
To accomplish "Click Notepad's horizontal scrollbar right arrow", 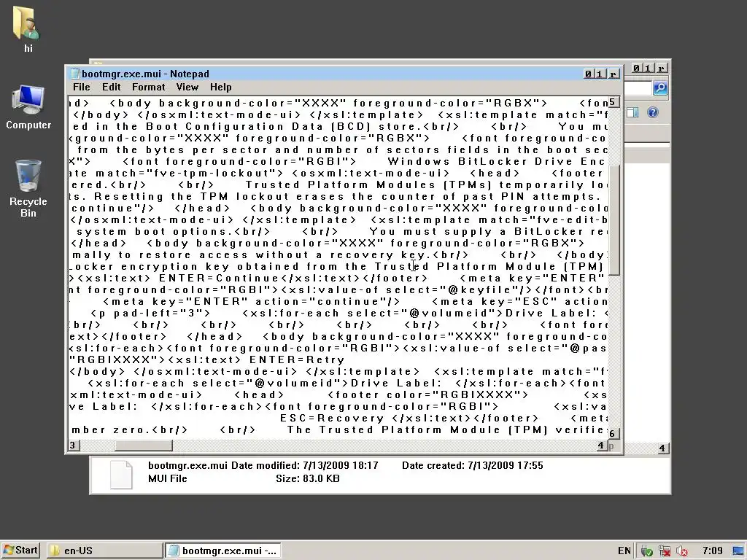I will 602,446.
